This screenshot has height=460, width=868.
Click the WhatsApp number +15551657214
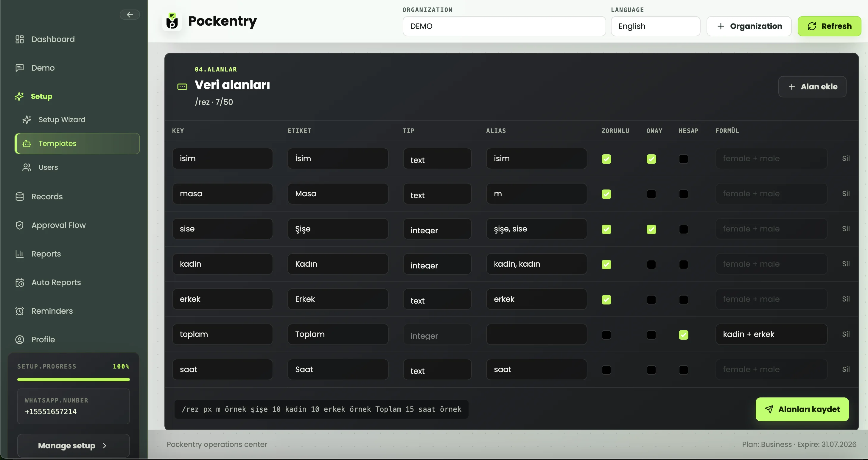click(x=51, y=411)
